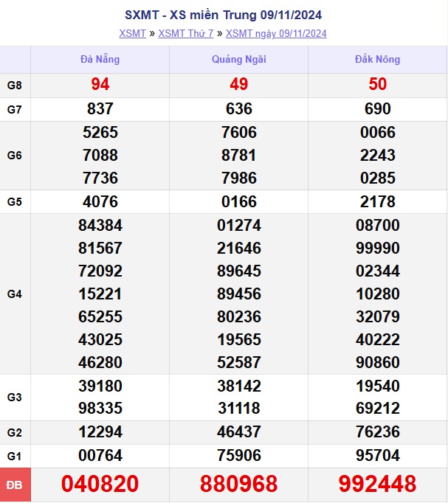
Task: Click Quảng Ngãi special prize number 880968
Action: [x=238, y=484]
